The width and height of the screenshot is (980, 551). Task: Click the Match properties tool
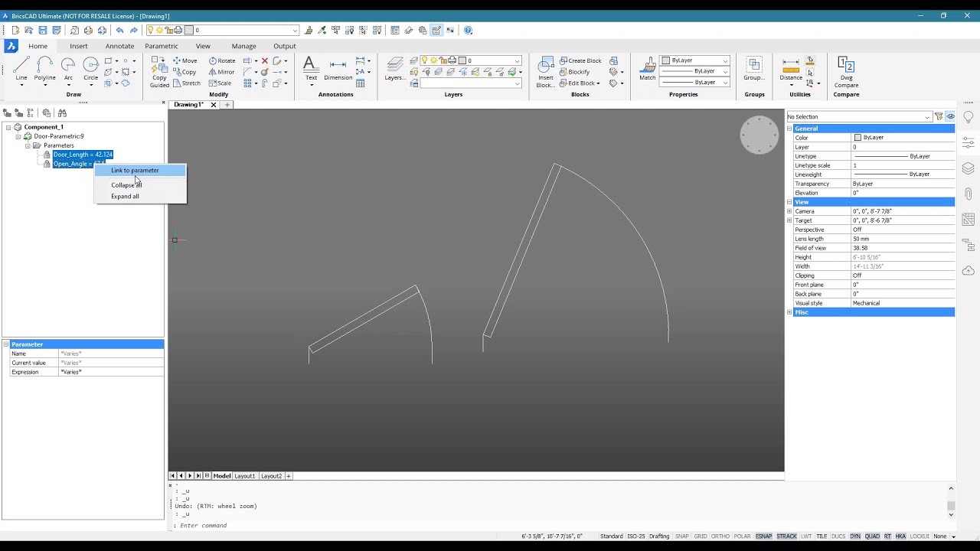click(x=648, y=69)
